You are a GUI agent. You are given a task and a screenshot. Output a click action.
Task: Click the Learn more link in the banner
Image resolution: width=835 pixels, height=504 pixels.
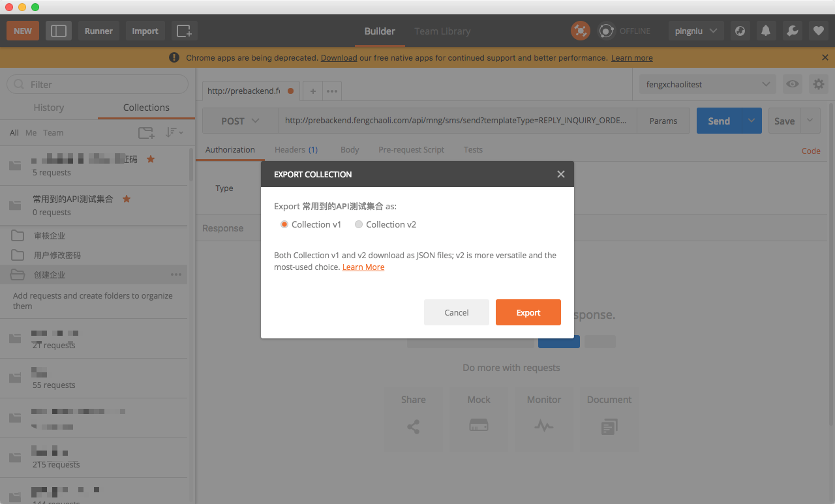(x=631, y=58)
